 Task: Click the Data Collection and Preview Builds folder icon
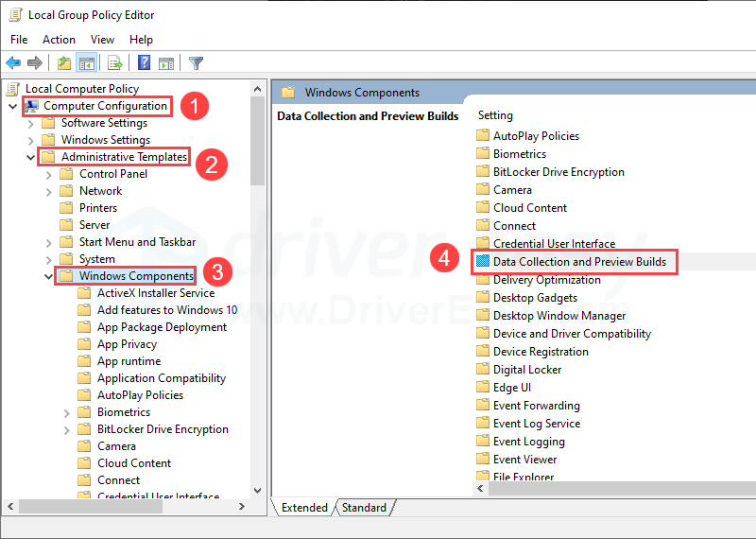(x=483, y=261)
